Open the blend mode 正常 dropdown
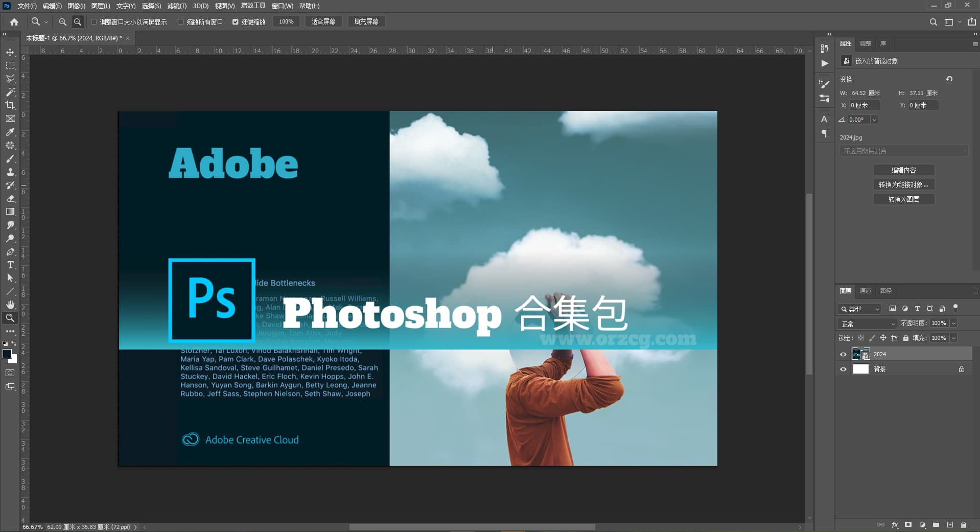This screenshot has width=980, height=532. pyautogui.click(x=867, y=323)
